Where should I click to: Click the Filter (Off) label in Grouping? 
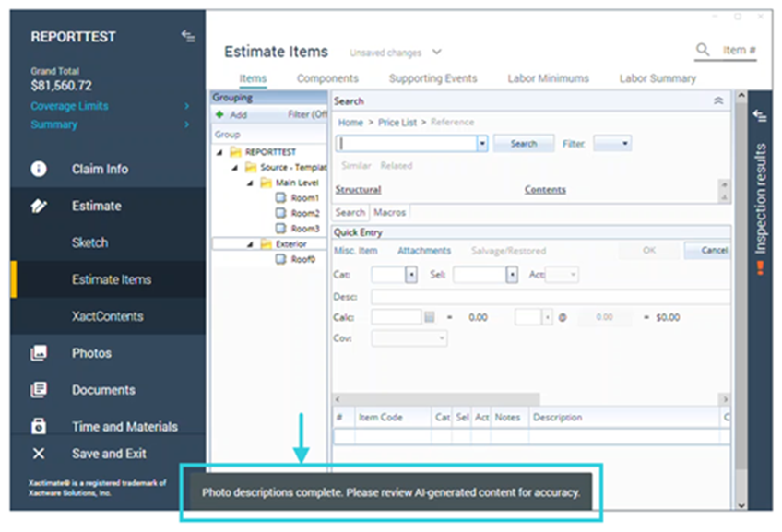(x=307, y=114)
